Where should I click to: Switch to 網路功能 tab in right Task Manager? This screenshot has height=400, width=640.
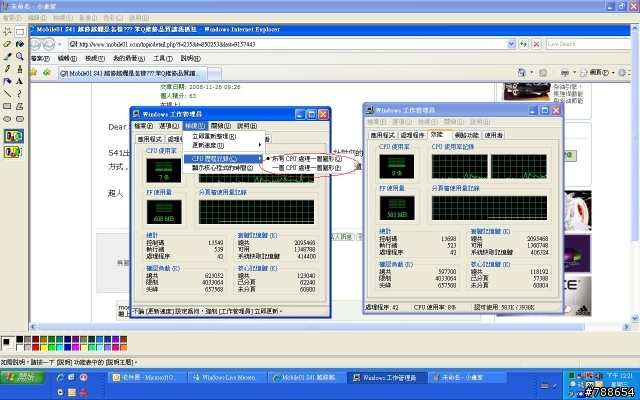[467, 135]
